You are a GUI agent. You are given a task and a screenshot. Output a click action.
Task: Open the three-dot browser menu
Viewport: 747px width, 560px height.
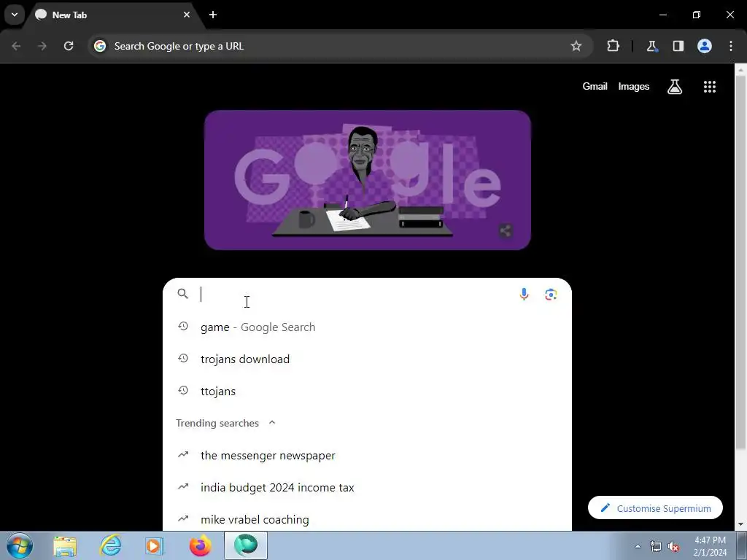[x=731, y=46]
